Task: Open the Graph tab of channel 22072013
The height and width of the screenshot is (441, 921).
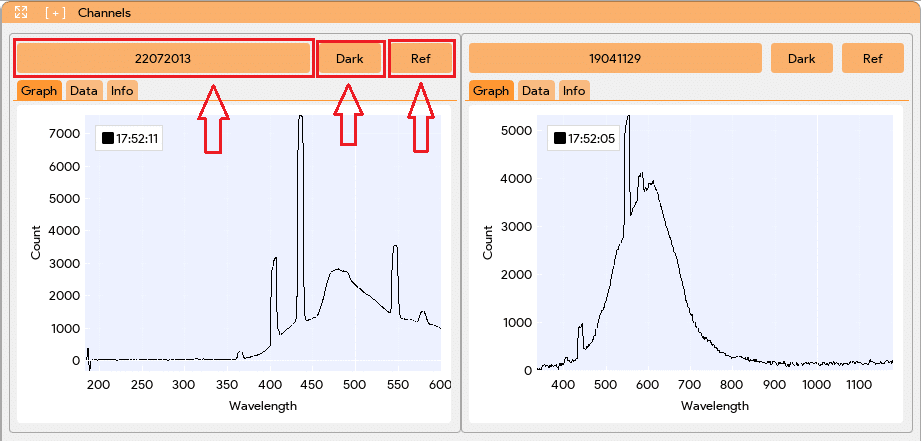Action: [39, 90]
